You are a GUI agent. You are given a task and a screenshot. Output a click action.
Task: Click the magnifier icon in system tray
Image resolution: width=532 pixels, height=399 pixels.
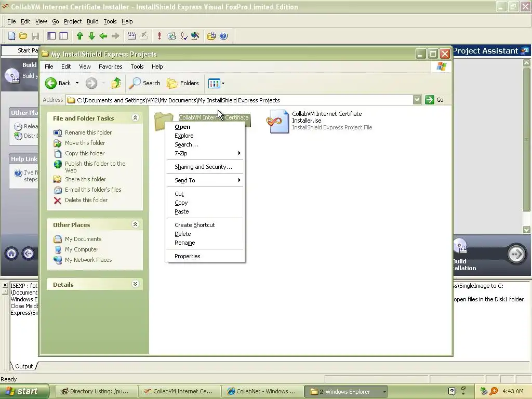coord(494,391)
